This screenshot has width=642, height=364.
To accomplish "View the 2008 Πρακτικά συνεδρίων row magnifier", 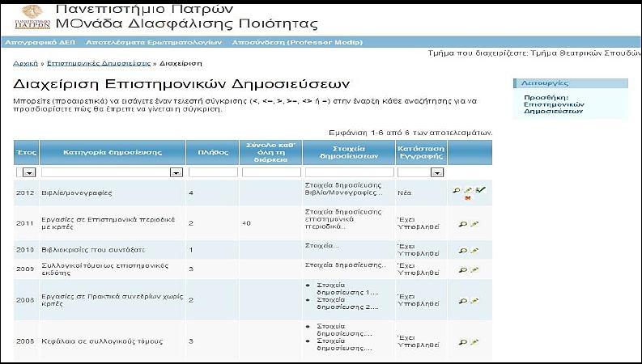I will tap(462, 301).
